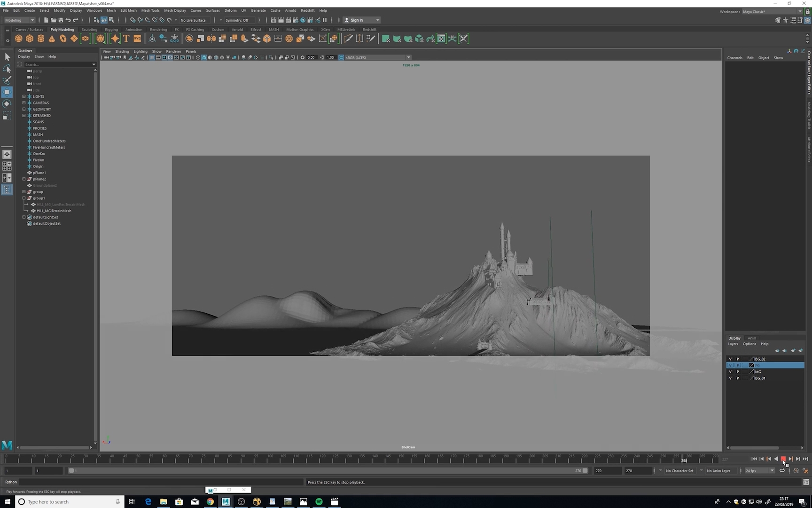The image size is (812, 508).
Task: Select the Paint Selection tool
Action: coord(7,80)
